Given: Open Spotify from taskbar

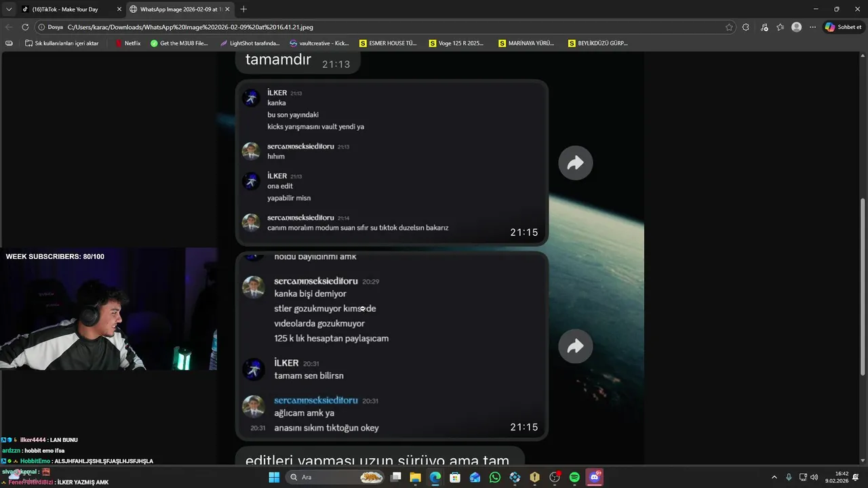Looking at the screenshot, I should coord(574,477).
